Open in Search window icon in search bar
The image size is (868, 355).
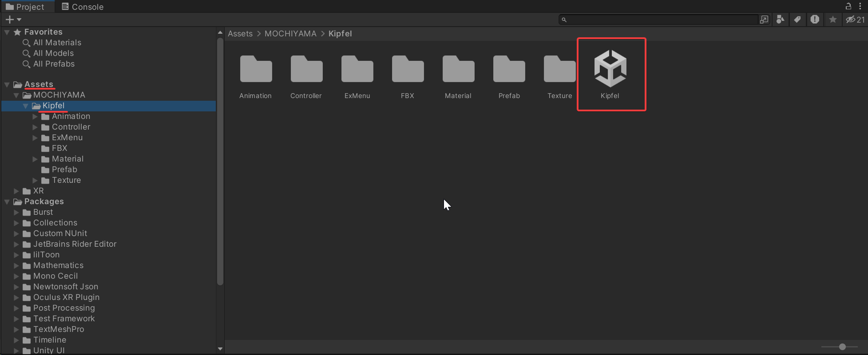[764, 20]
